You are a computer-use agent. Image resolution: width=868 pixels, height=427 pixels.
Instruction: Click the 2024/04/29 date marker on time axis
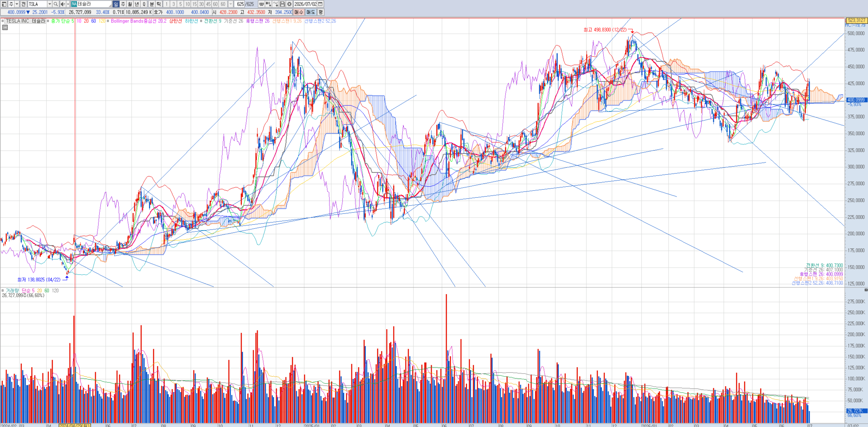click(75, 425)
